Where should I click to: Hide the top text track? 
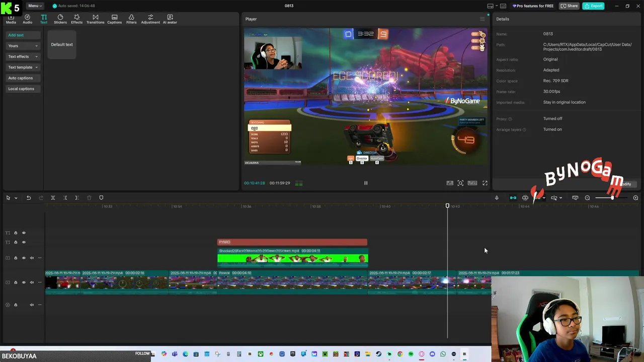pos(24,233)
